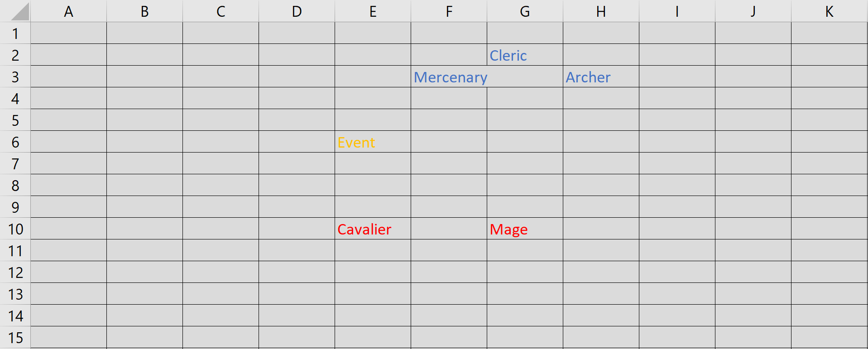This screenshot has height=349, width=868.
Task: Select row 3 using its header
Action: [x=15, y=77]
